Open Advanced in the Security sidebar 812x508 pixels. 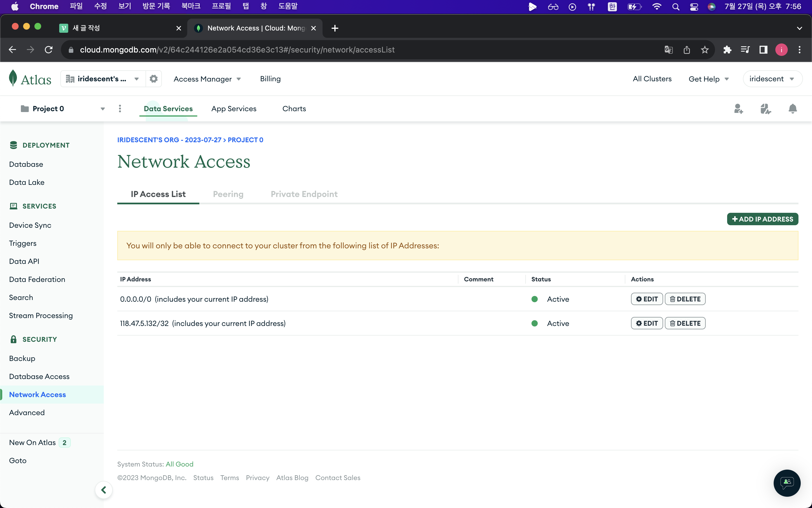(x=27, y=413)
